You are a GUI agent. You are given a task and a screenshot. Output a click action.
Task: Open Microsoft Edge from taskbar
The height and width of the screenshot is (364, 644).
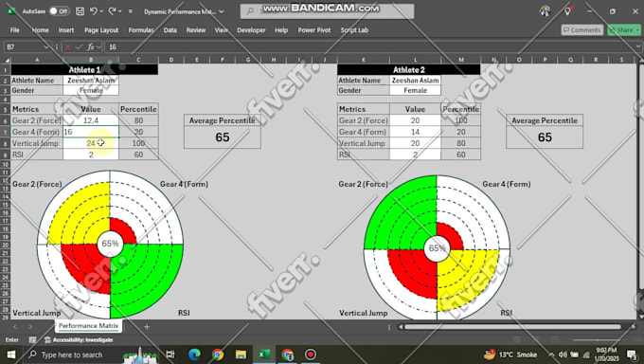click(194, 355)
